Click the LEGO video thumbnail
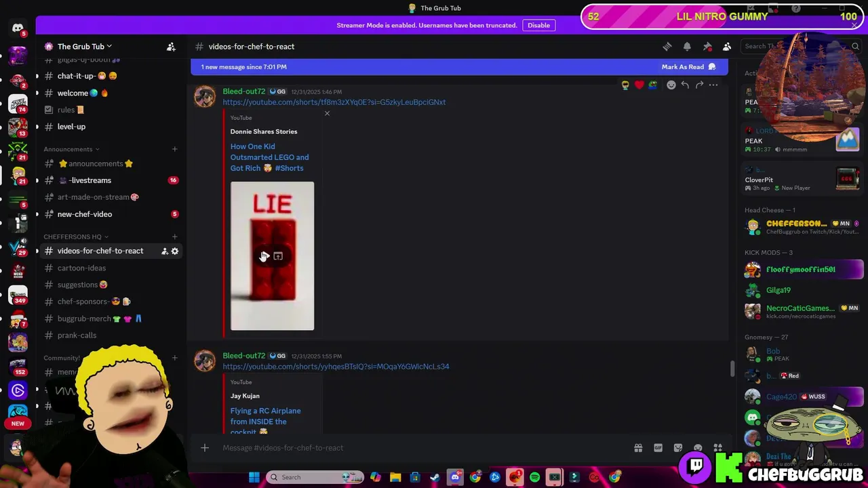The height and width of the screenshot is (488, 868). tap(272, 256)
